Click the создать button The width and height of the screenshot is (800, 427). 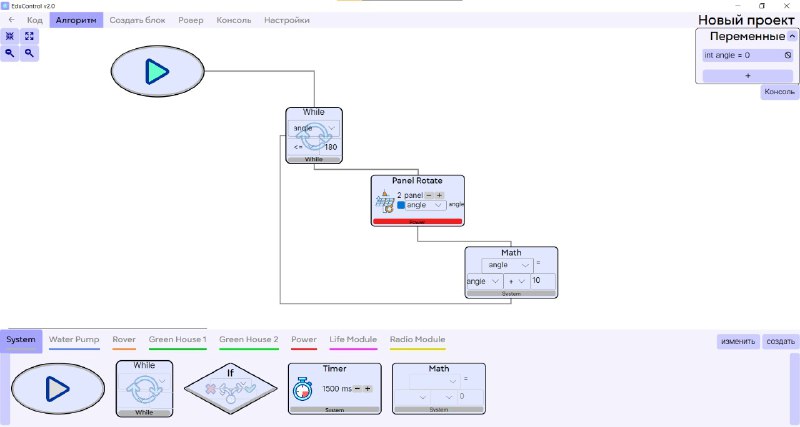tap(780, 342)
